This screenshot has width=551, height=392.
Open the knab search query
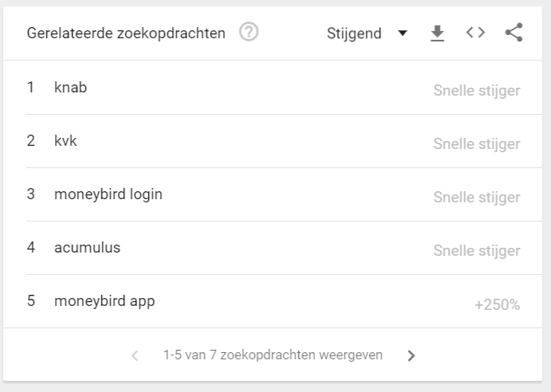pyautogui.click(x=70, y=88)
